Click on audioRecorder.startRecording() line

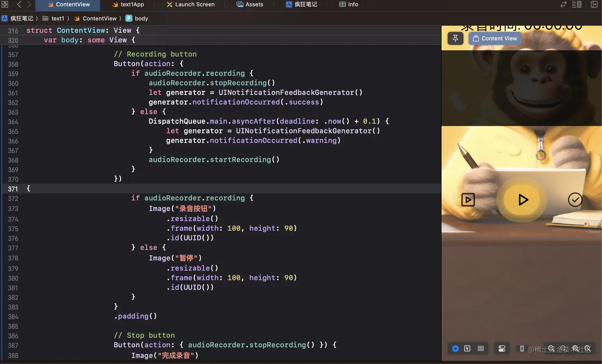point(214,160)
